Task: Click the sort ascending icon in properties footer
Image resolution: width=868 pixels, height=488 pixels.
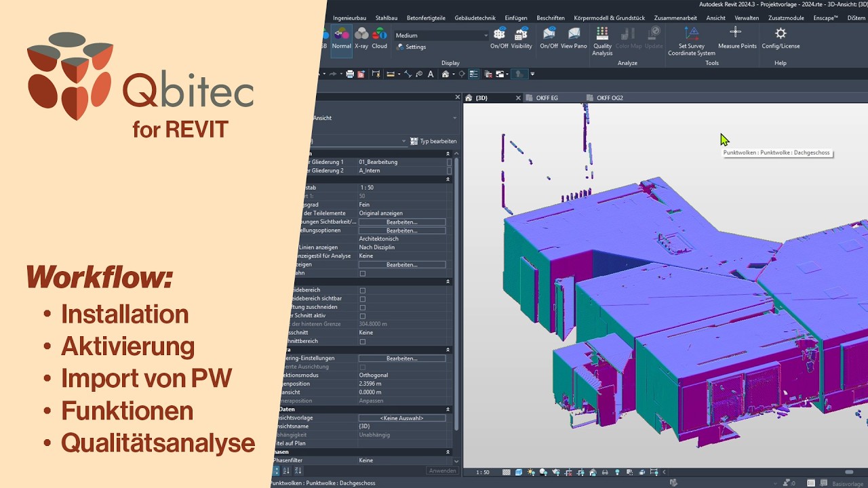Action: [x=287, y=470]
